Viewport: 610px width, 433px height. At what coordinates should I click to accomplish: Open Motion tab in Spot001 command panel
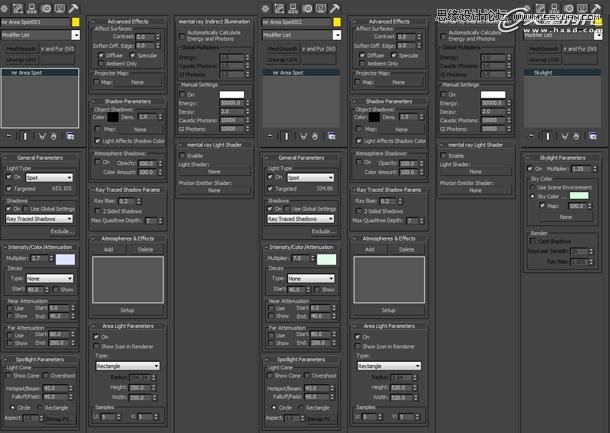coord(46,8)
